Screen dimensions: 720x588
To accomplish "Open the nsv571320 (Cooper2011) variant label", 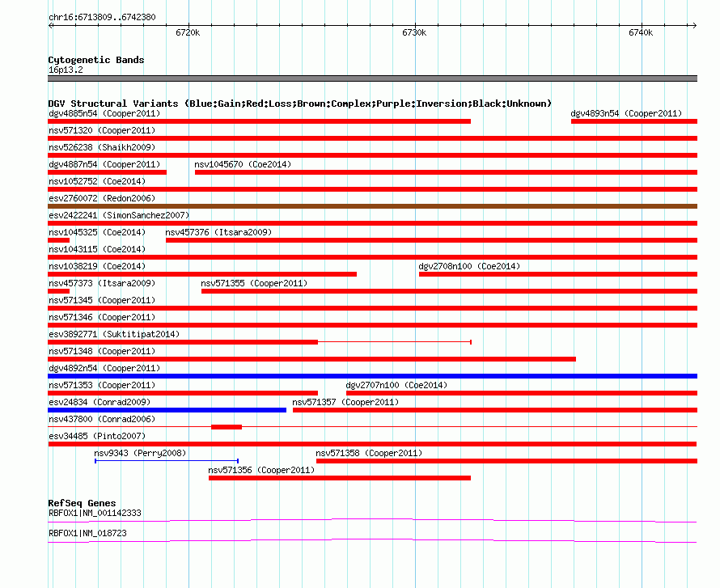I will click(x=102, y=130).
